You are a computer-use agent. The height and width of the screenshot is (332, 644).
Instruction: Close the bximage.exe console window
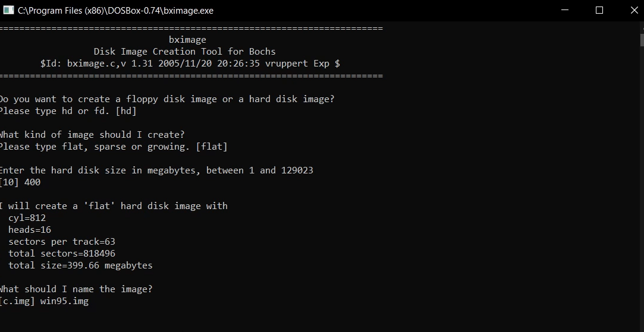click(634, 10)
